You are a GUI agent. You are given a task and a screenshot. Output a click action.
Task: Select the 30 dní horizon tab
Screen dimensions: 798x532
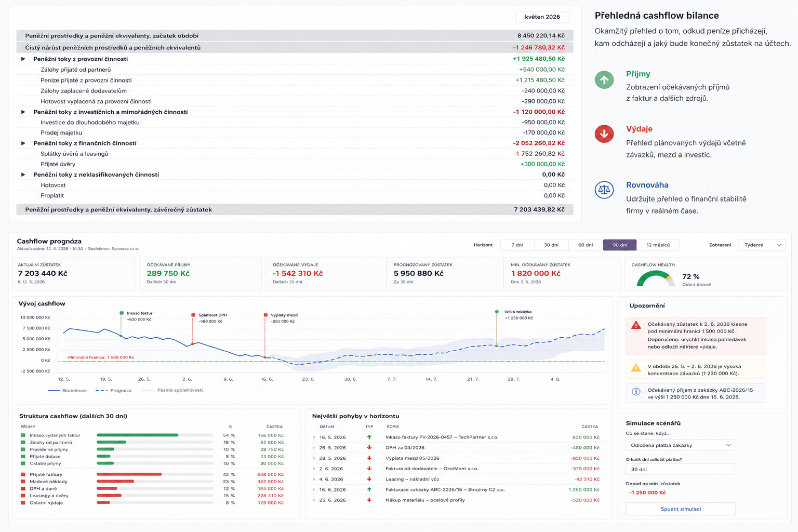point(551,245)
